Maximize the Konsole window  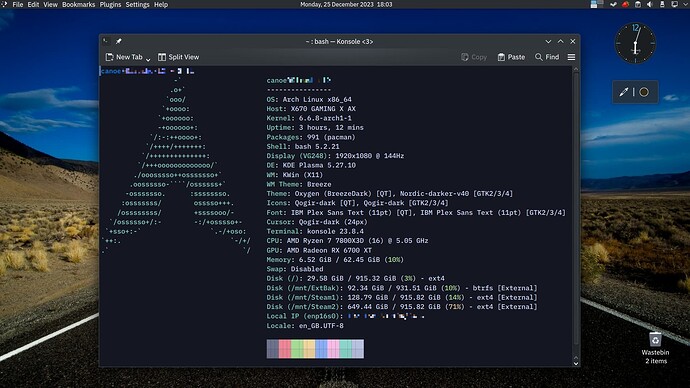click(560, 41)
